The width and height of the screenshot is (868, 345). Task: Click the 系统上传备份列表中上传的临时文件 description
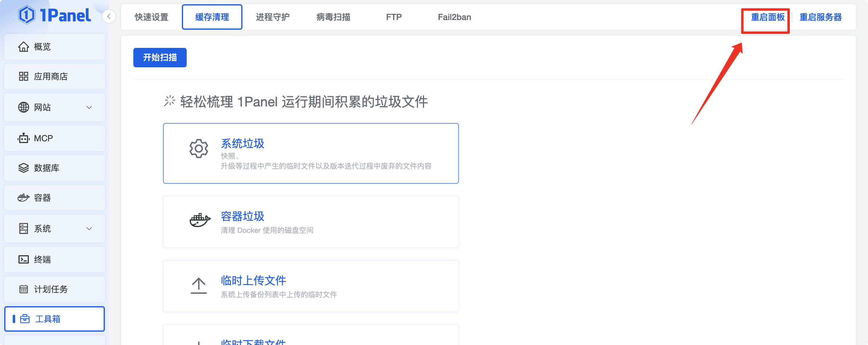click(x=279, y=295)
